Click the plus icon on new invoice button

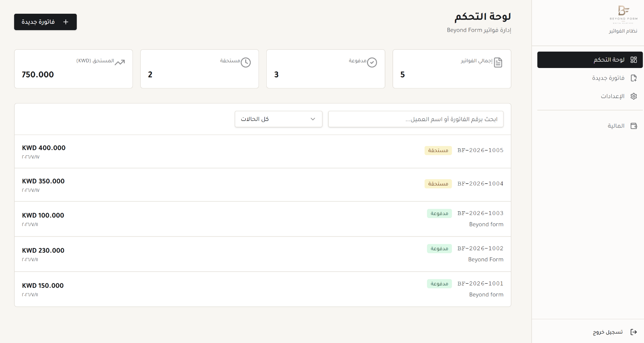[x=66, y=22]
